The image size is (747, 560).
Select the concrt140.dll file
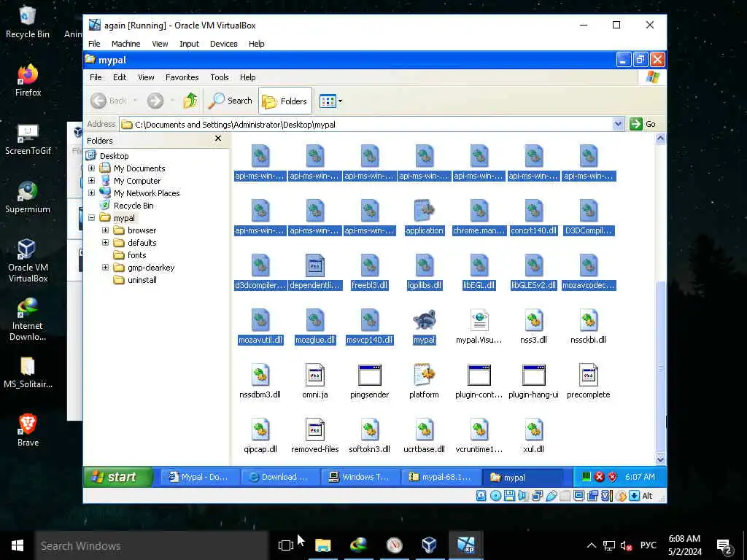pyautogui.click(x=533, y=217)
